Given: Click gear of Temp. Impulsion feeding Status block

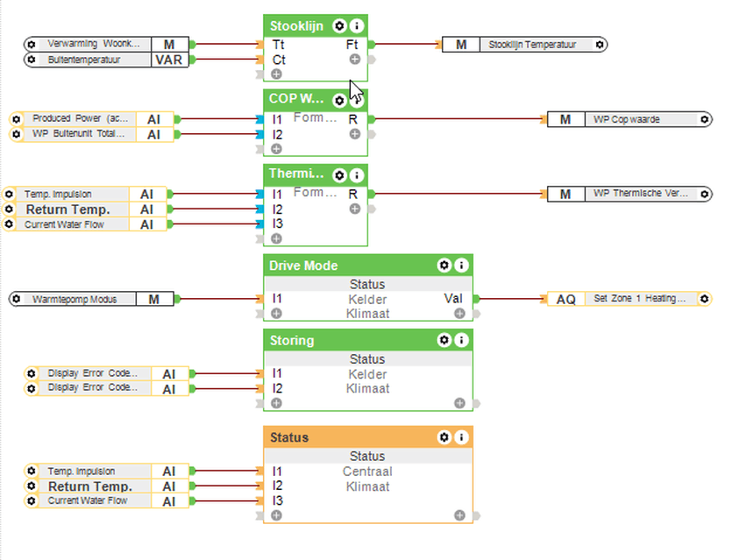Looking at the screenshot, I should click(x=32, y=471).
